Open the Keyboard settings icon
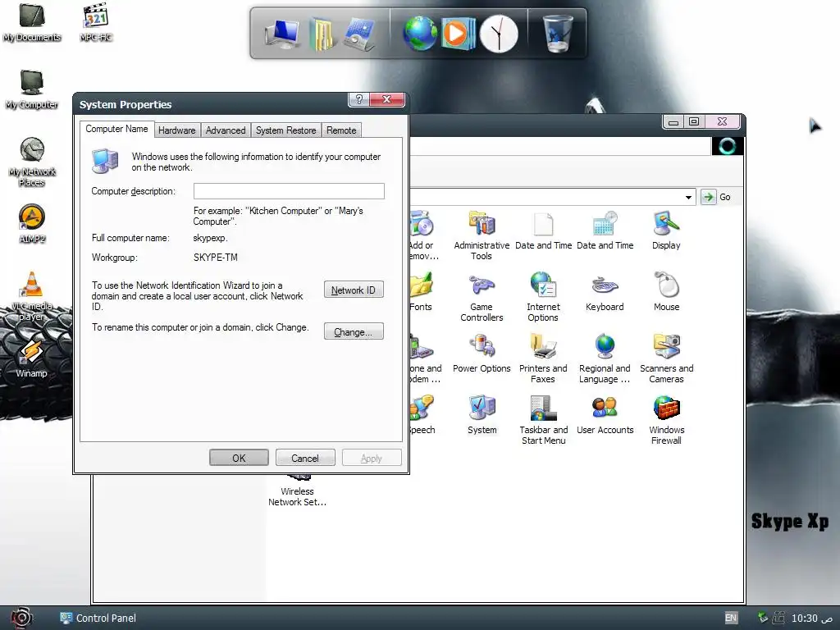Image resolution: width=840 pixels, height=630 pixels. coord(605,293)
